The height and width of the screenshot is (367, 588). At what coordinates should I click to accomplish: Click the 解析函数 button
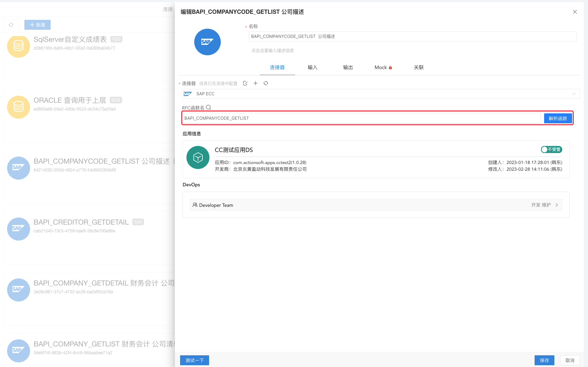click(558, 118)
